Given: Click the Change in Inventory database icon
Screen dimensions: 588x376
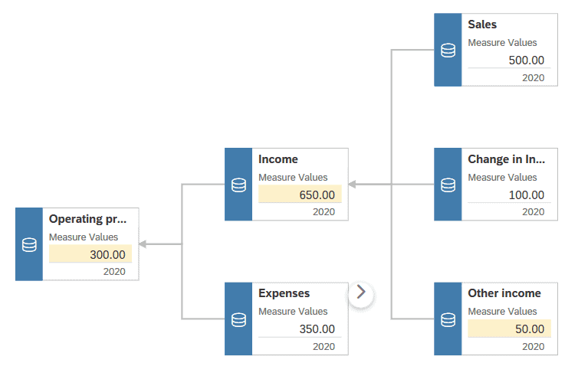Looking at the screenshot, I should point(448,185).
